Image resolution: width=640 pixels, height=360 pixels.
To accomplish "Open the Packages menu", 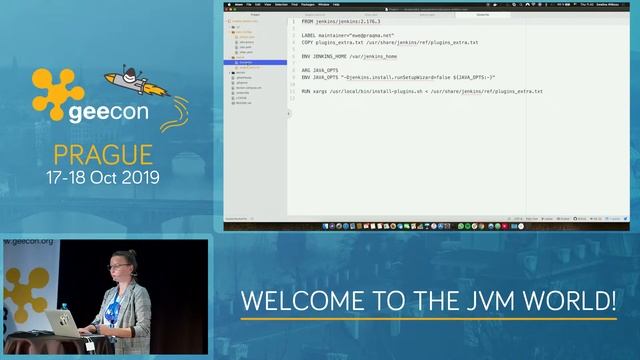I will coord(308,4).
